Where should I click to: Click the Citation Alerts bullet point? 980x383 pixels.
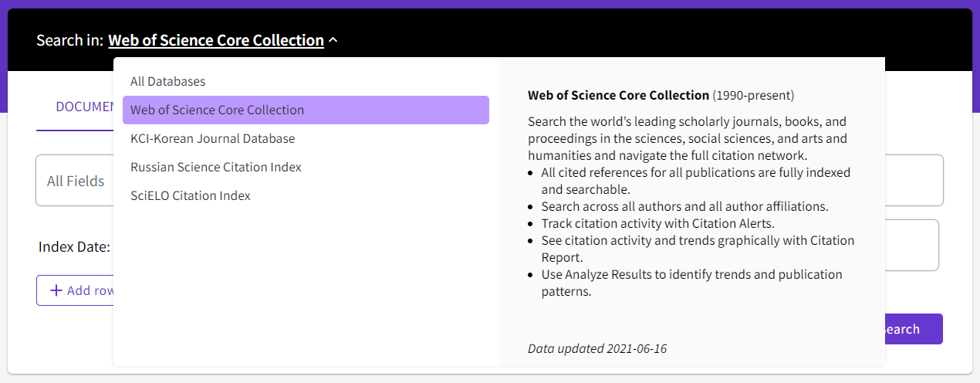coord(657,223)
